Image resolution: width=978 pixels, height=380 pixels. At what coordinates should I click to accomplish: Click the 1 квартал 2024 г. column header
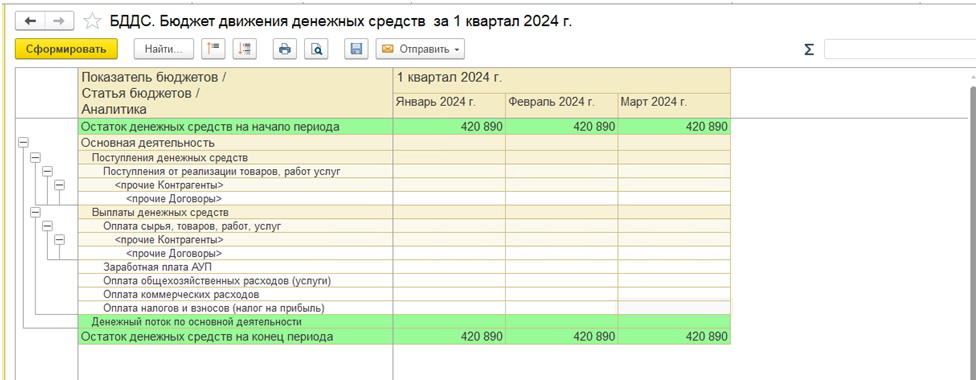pyautogui.click(x=562, y=80)
